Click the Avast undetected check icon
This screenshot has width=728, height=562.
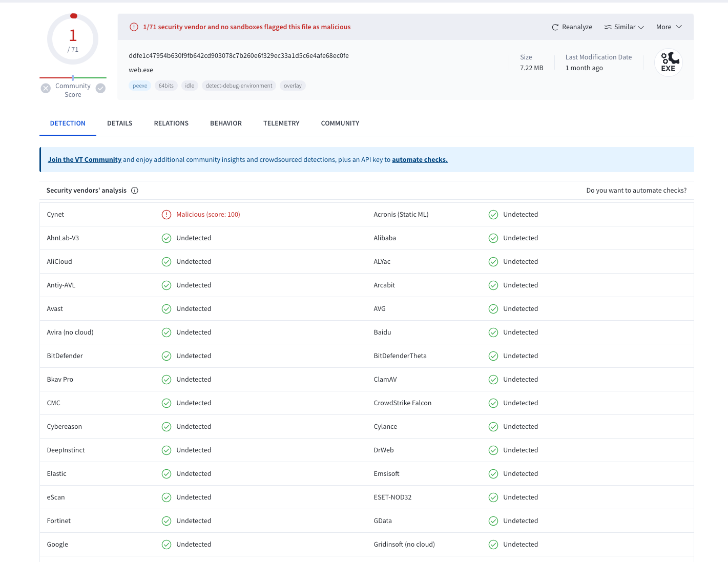click(x=167, y=309)
